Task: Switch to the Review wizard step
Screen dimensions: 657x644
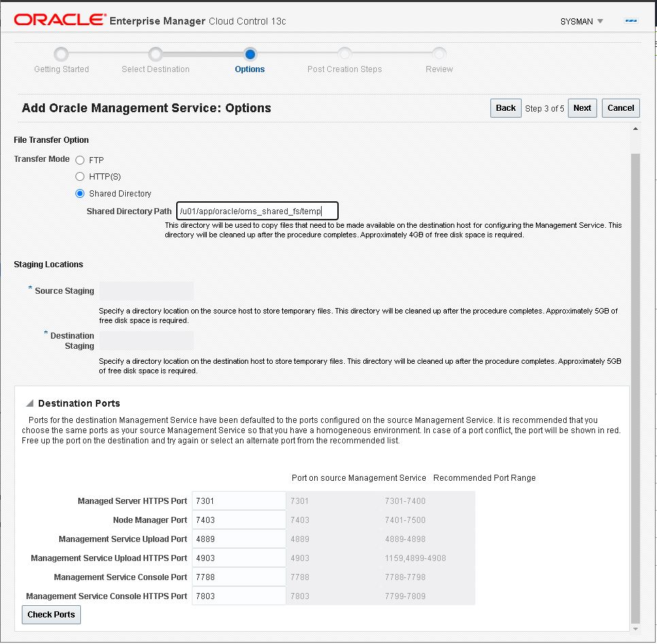Action: coord(439,54)
